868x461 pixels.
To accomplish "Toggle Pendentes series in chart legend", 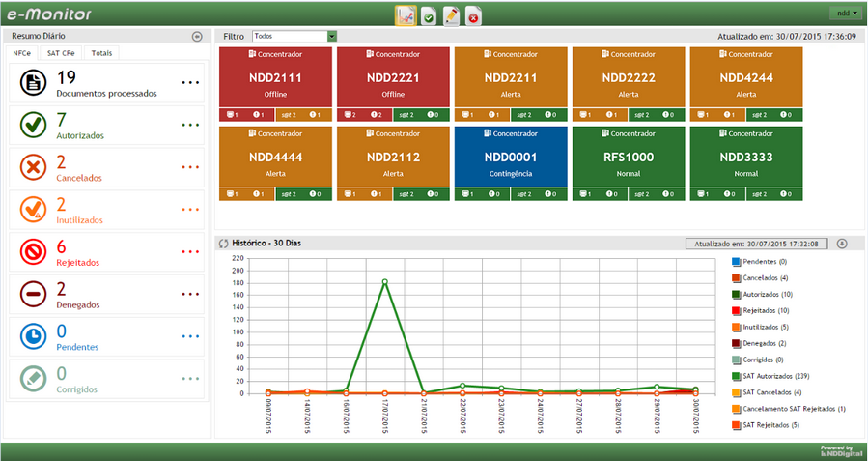I will click(x=736, y=262).
